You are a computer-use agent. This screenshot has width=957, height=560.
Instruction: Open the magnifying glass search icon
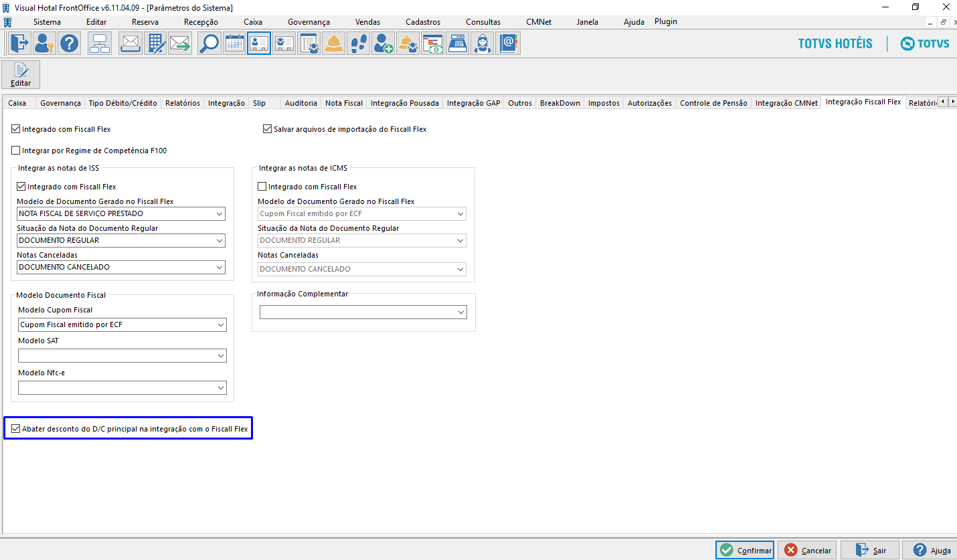point(209,43)
